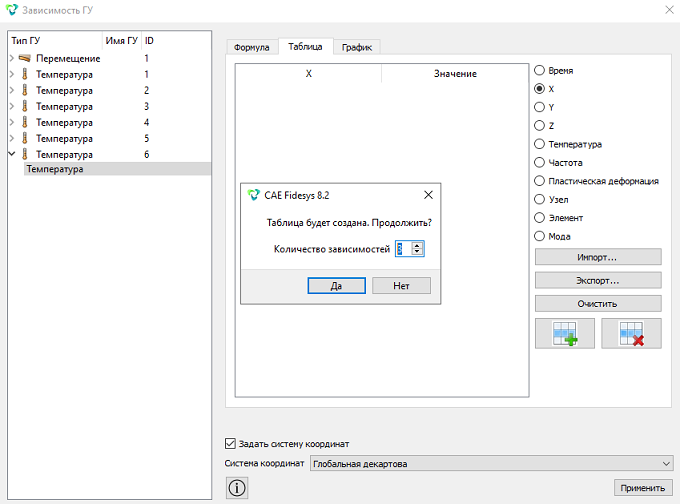Increase the Количество зависимостей spinner value
Image resolution: width=680 pixels, height=504 pixels.
click(x=417, y=245)
